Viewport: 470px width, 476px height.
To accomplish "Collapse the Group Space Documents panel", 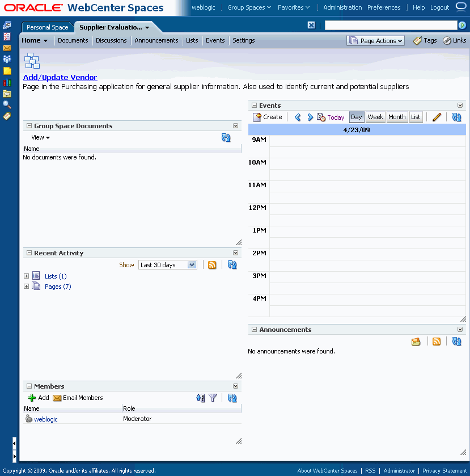I will [x=29, y=126].
